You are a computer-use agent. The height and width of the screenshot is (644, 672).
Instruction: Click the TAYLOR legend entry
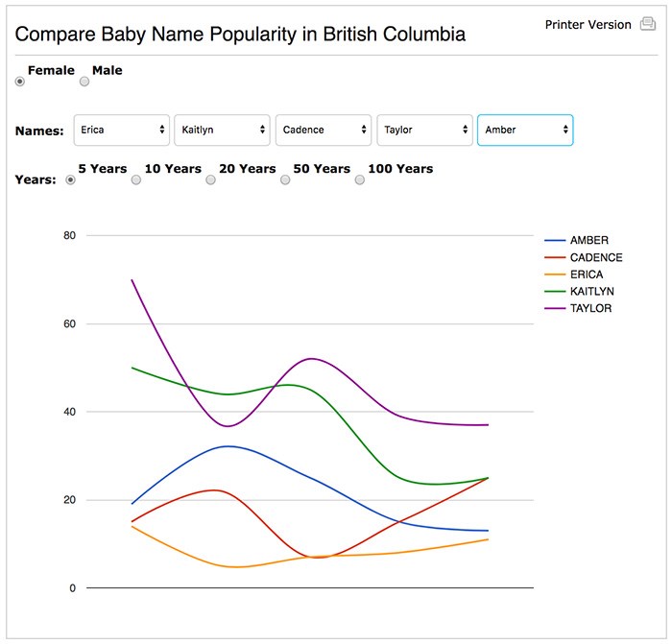click(578, 308)
